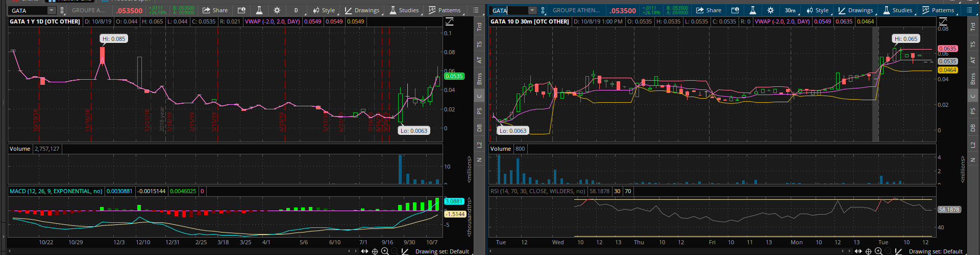Viewport: 980px width, 255px height.
Task: Open the Drawings dropdown in left chart
Action: click(362, 10)
